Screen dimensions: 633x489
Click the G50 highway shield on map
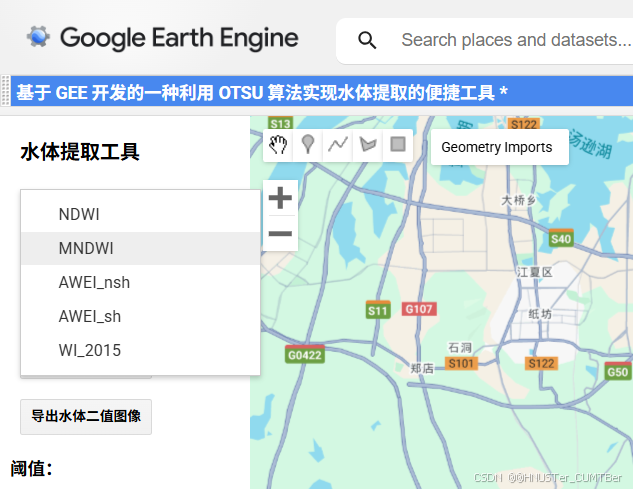pyautogui.click(x=618, y=371)
